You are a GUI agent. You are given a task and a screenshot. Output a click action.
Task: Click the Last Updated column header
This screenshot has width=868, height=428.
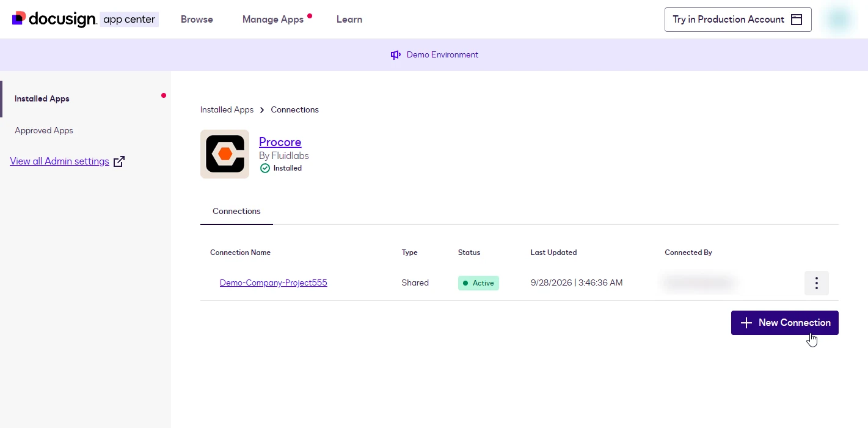(x=553, y=253)
